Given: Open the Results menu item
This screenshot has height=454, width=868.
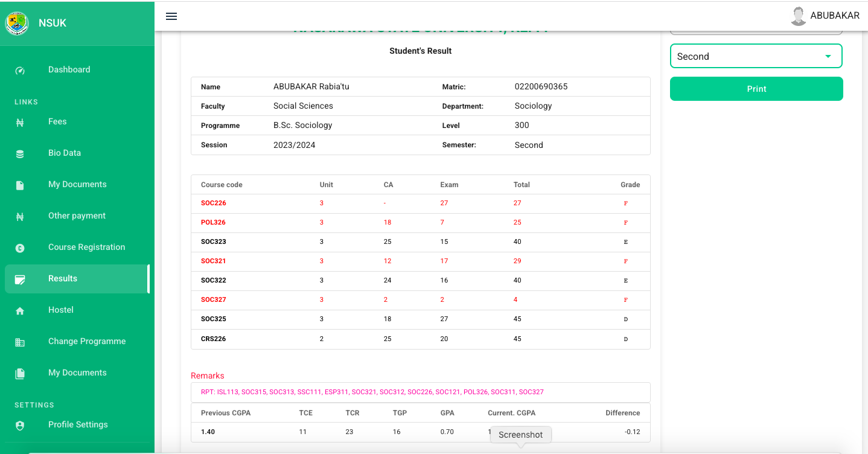Looking at the screenshot, I should point(63,278).
